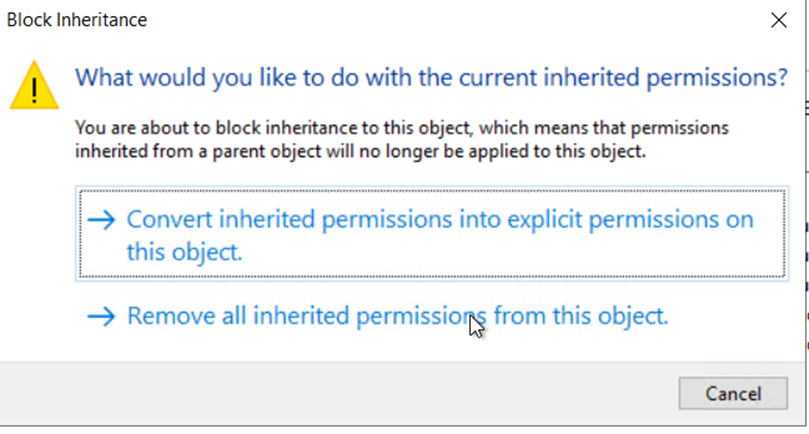Screen dimensions: 809x434
Task: Click empty title bar space right of the title
Action: click(450, 19)
